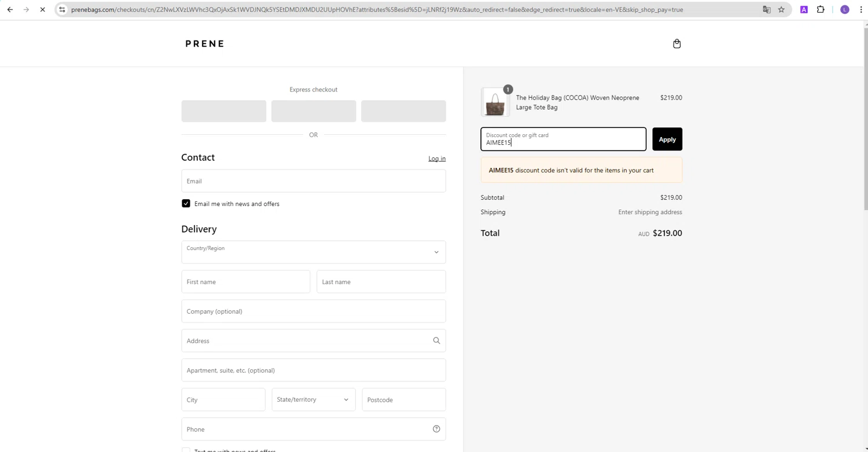The image size is (868, 452).
Task: Click the Phone field
Action: (314, 429)
